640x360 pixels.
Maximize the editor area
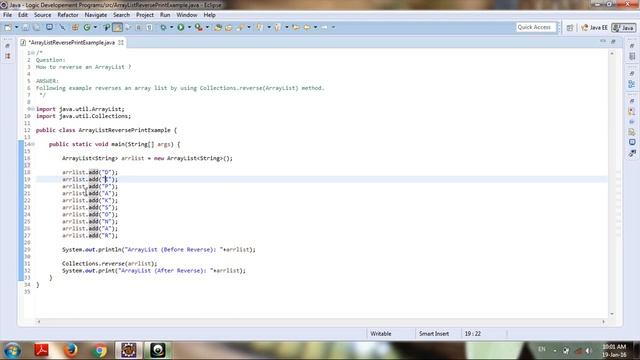(613, 41)
